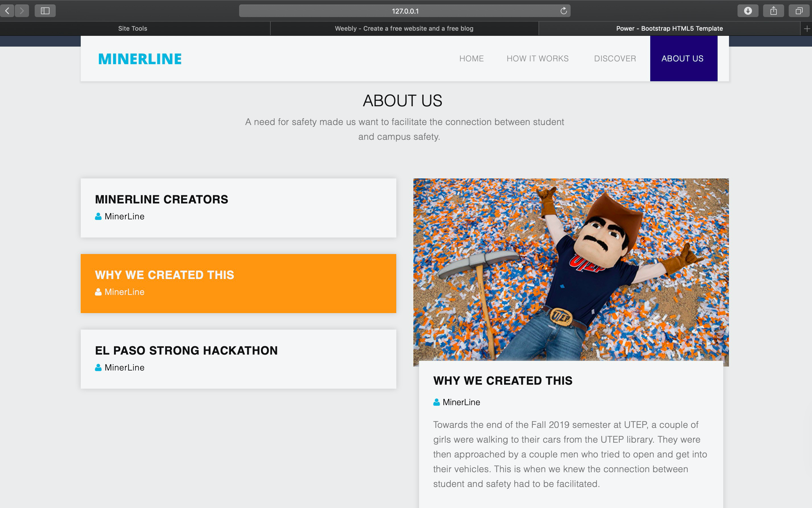The image size is (812, 508).
Task: Go to HOME in the navigation
Action: (x=471, y=59)
